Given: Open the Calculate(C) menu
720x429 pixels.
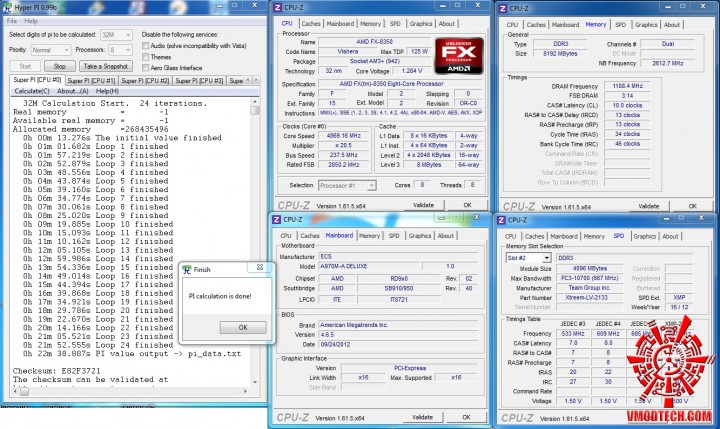Looking at the screenshot, I should point(32,91).
